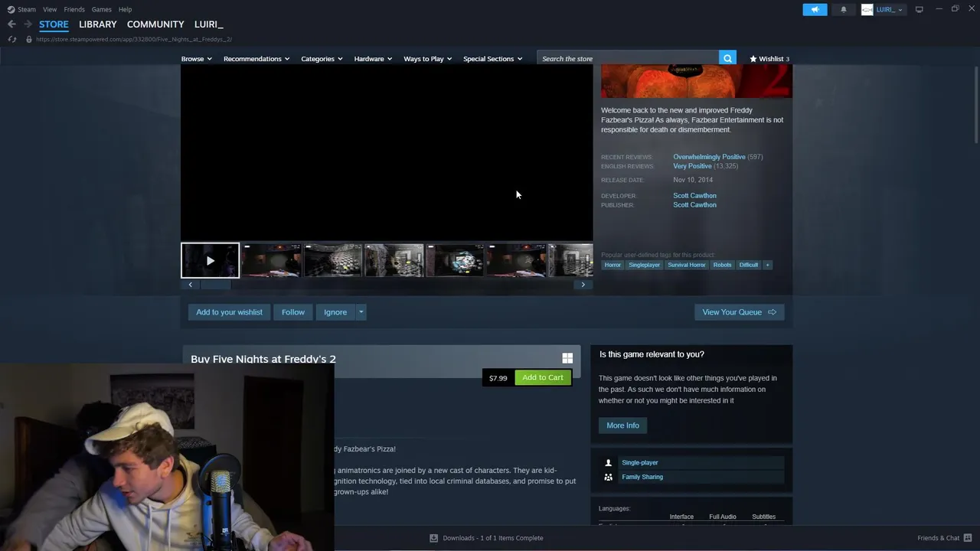The height and width of the screenshot is (551, 980).
Task: Switch to the COMMUNITY tab
Action: (x=155, y=24)
